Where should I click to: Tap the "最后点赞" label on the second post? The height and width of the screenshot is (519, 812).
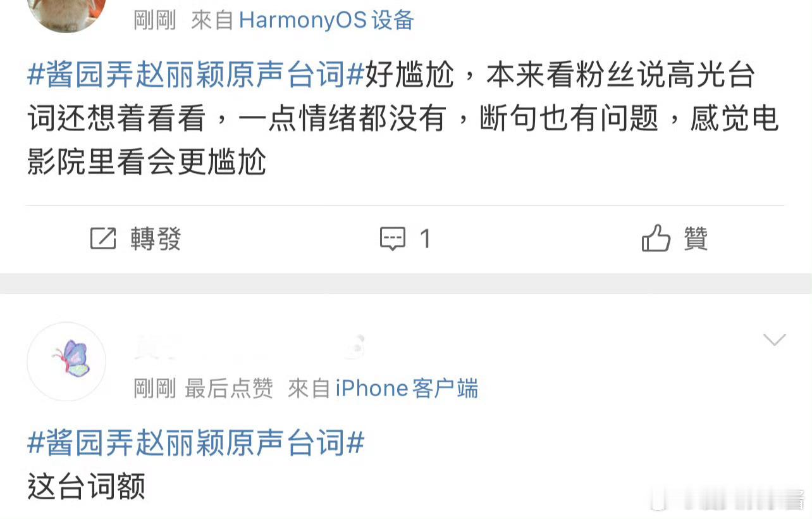click(229, 388)
